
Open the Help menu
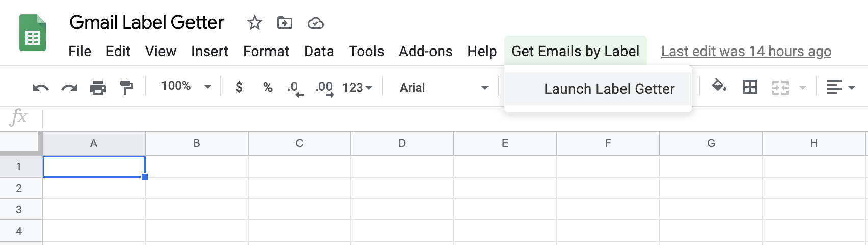[x=482, y=52]
